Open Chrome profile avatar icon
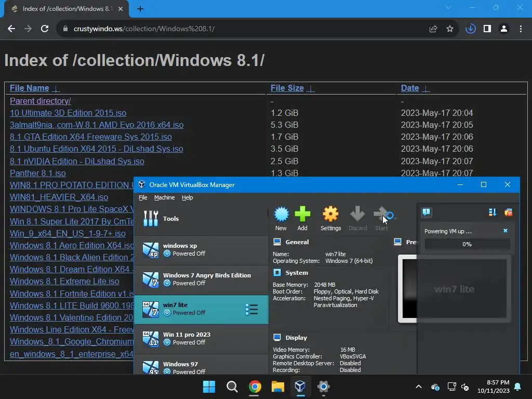 coord(504,29)
